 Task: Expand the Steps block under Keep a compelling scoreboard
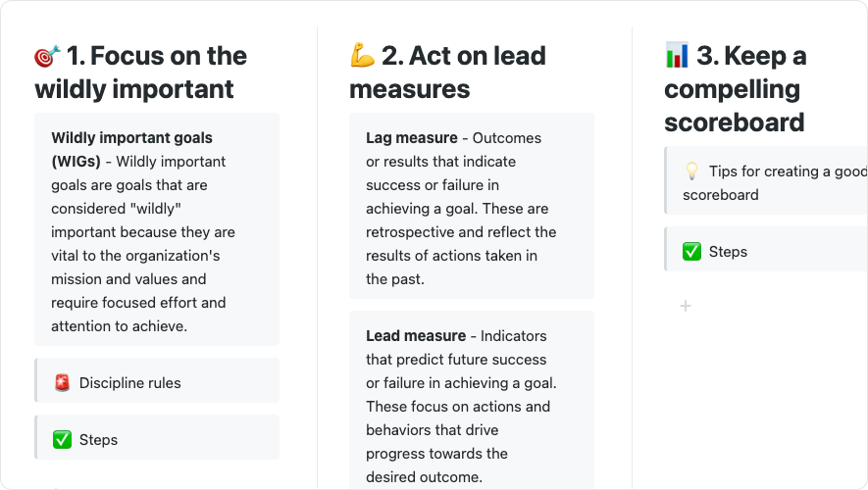(728, 252)
